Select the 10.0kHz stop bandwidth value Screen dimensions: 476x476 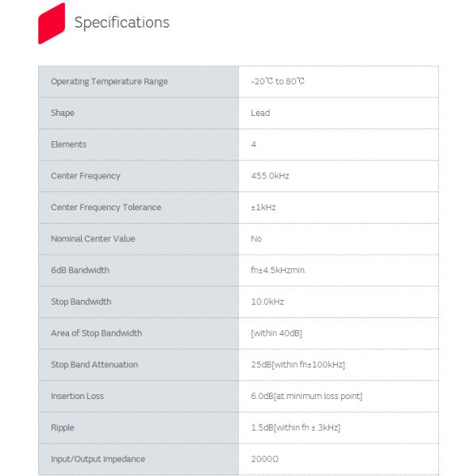(x=267, y=301)
